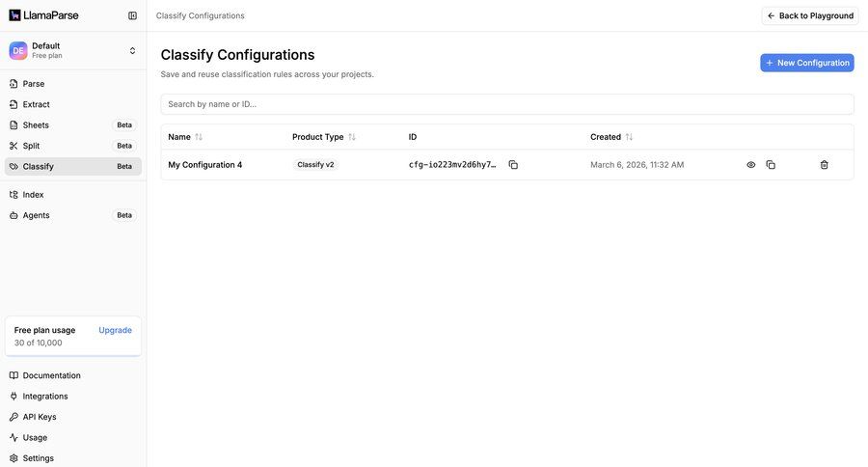
Task: Click the Classify tag icon
Action: click(x=14, y=166)
